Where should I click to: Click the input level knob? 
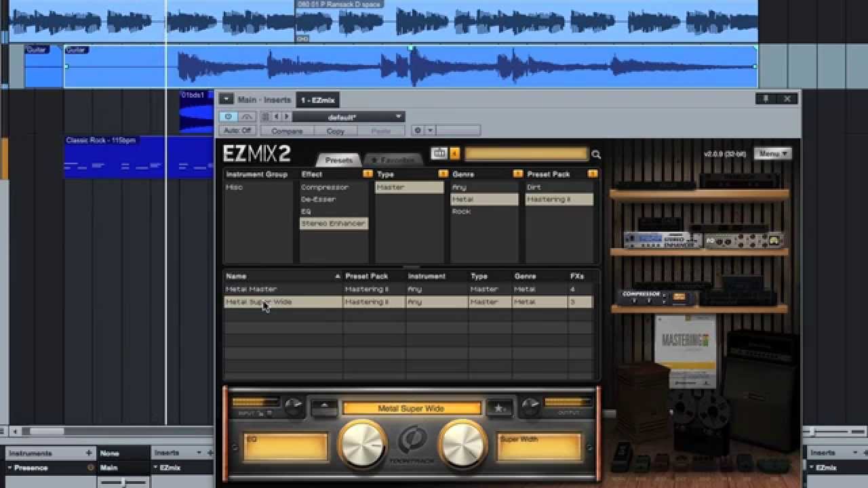pyautogui.click(x=294, y=406)
